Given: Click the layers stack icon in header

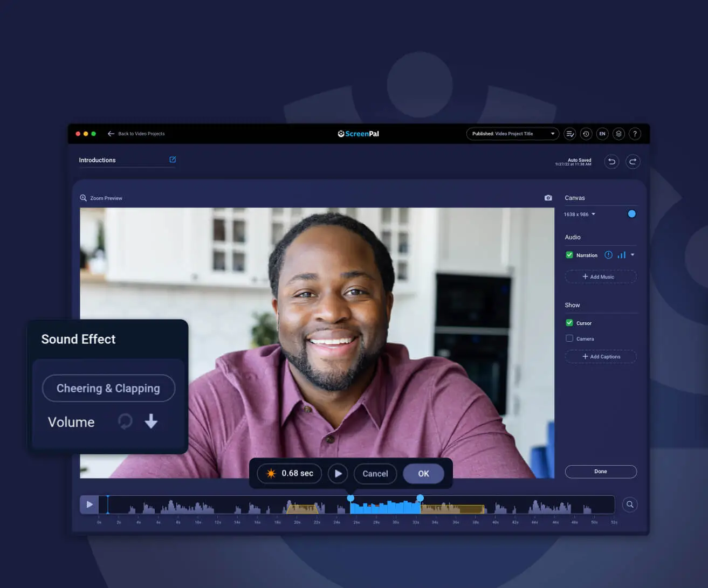Looking at the screenshot, I should click(618, 134).
